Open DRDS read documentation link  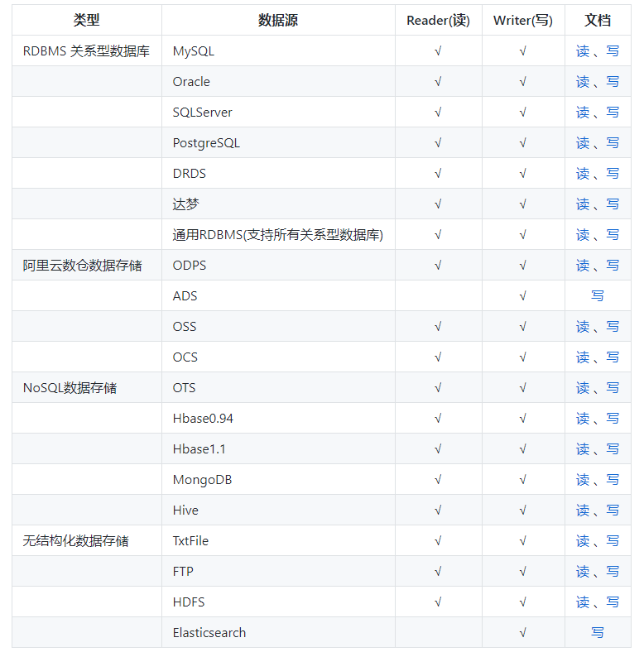[x=583, y=174]
